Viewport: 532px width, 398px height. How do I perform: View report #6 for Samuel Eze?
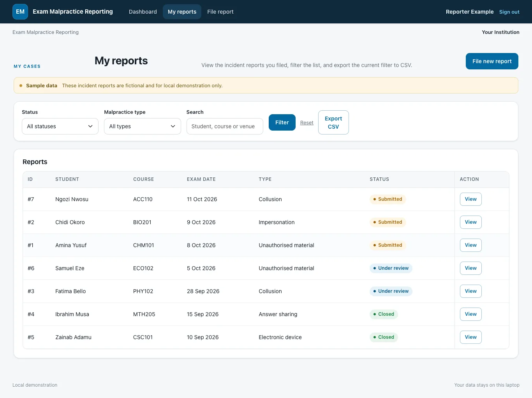[x=471, y=268]
